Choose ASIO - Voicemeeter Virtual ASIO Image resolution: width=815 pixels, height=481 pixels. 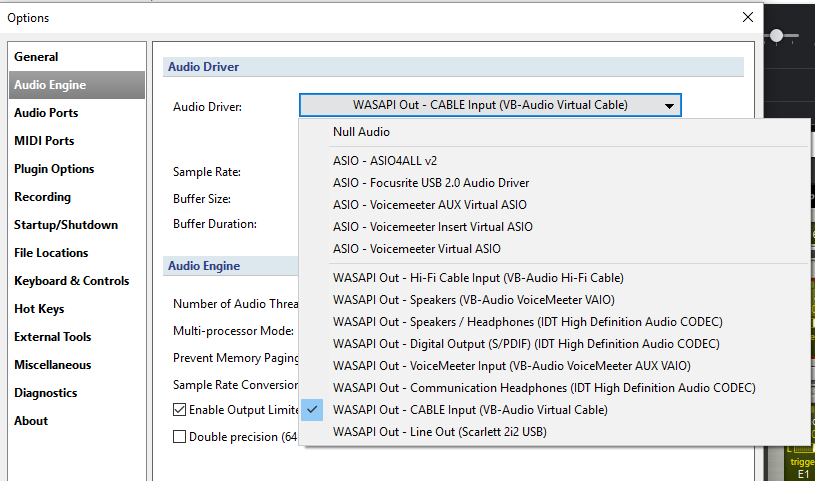(555, 249)
